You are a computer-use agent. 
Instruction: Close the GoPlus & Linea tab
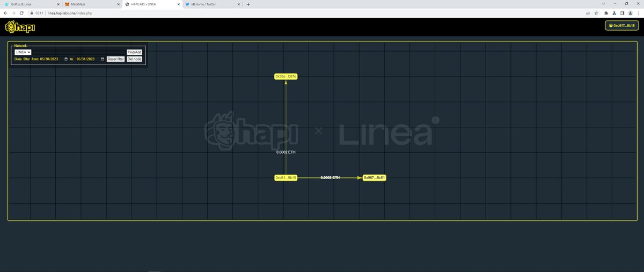[x=58, y=4]
